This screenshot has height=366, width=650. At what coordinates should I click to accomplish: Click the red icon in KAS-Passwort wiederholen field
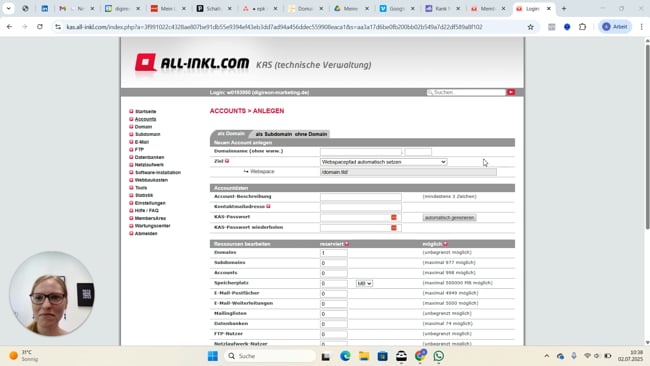(394, 228)
